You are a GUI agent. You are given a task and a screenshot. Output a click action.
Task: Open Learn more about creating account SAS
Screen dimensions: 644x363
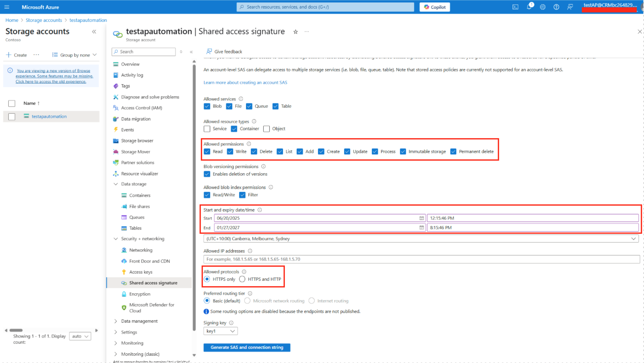click(245, 82)
